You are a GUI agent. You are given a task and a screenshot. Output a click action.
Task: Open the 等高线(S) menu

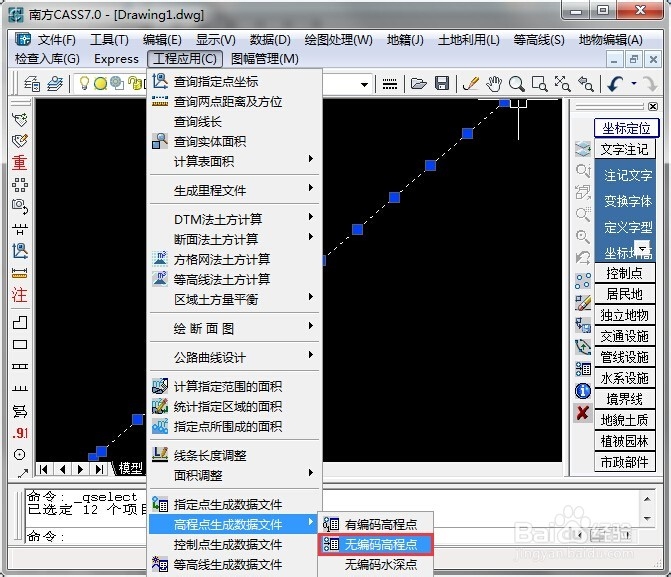[x=539, y=40]
